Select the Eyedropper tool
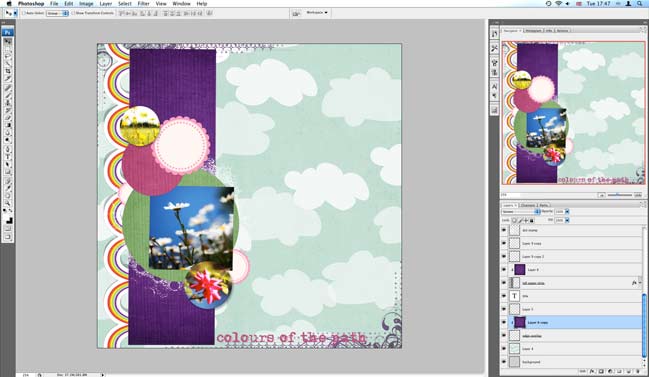The width and height of the screenshot is (649, 377). (x=8, y=188)
